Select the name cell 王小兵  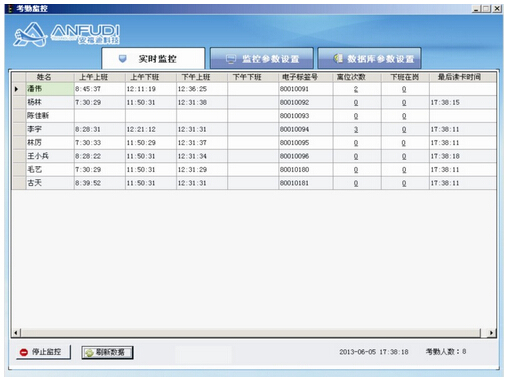pos(50,156)
